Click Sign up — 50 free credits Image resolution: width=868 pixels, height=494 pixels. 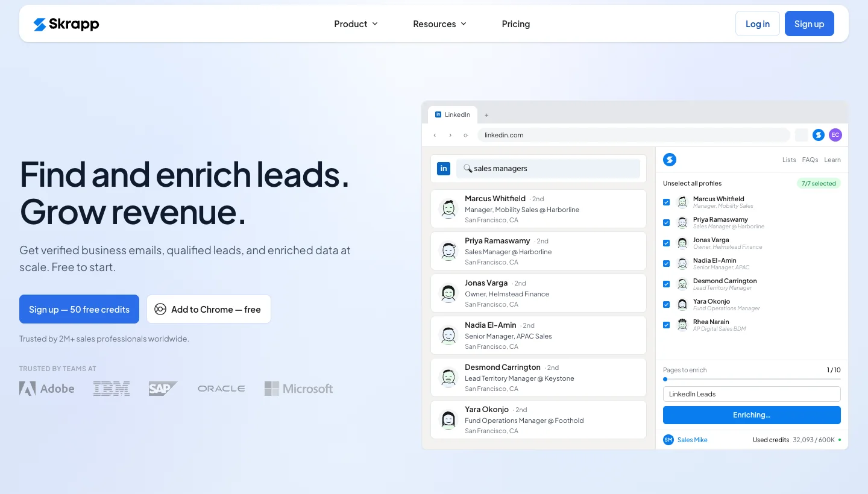[x=79, y=309]
